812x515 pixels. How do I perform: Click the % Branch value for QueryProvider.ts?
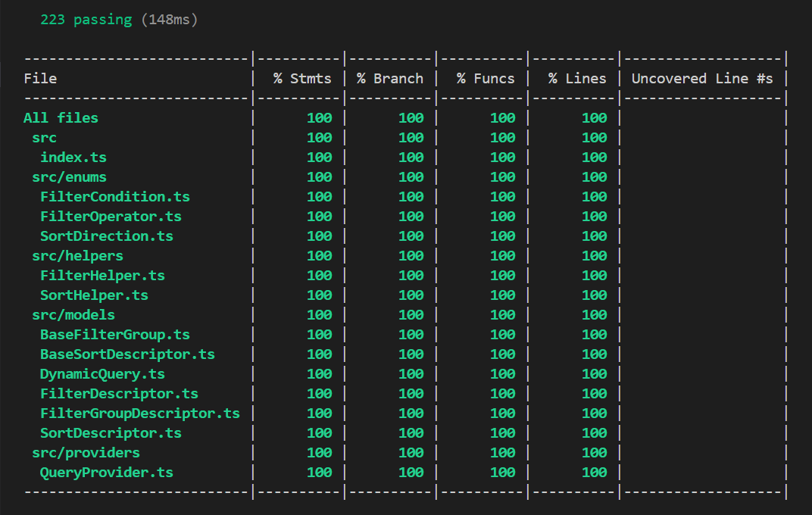tap(411, 472)
